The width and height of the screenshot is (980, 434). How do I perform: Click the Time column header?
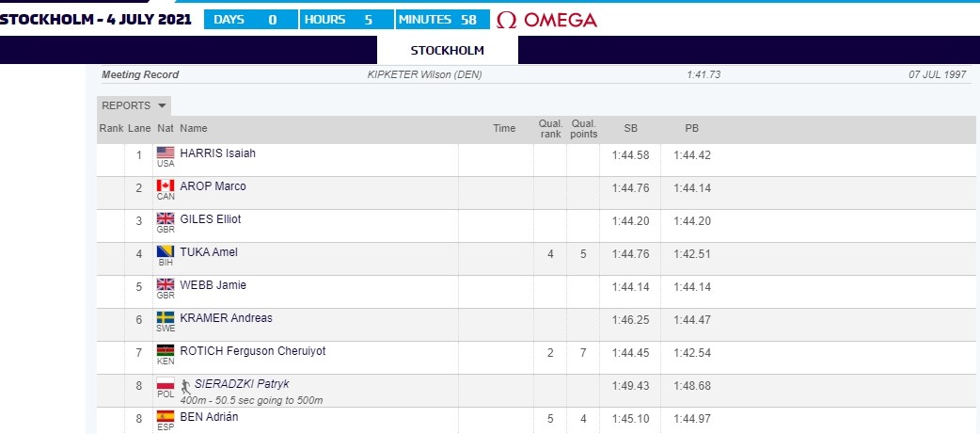(x=504, y=129)
